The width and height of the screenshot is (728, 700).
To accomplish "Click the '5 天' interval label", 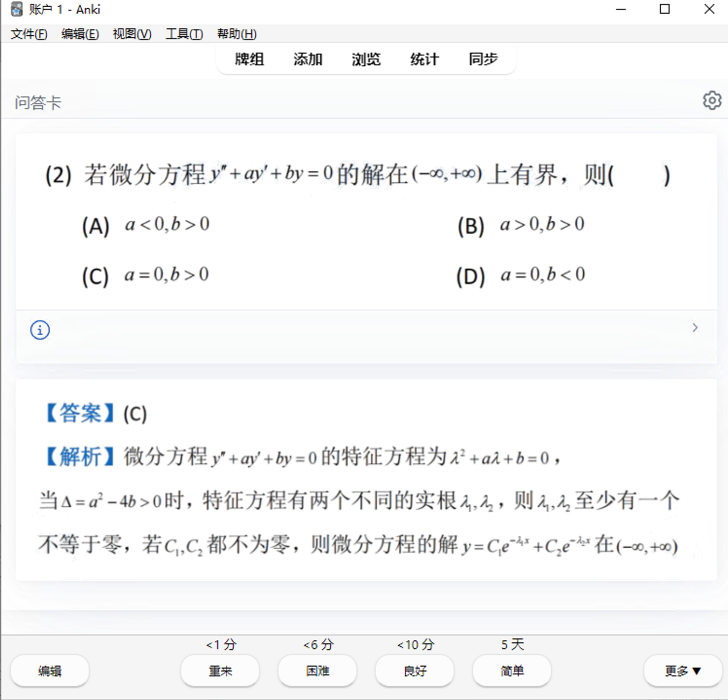I will [512, 644].
